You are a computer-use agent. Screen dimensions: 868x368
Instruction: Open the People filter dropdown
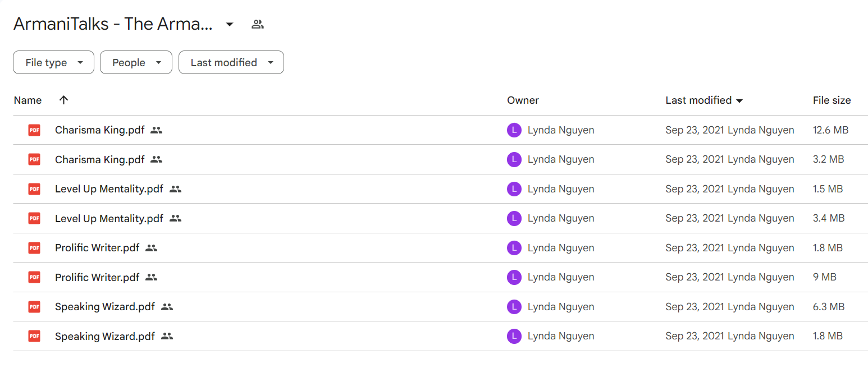(135, 62)
